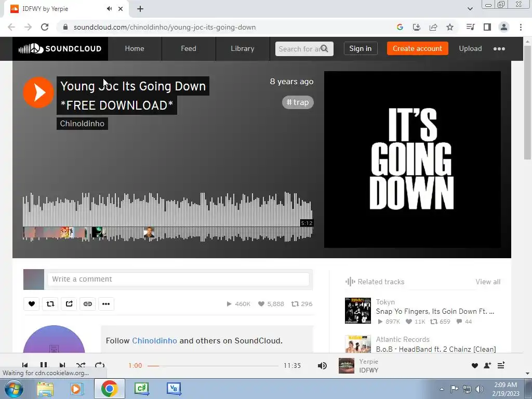Toggle the Chrome side panel icon
Image resolution: width=532 pixels, height=399 pixels.
pyautogui.click(x=487, y=27)
